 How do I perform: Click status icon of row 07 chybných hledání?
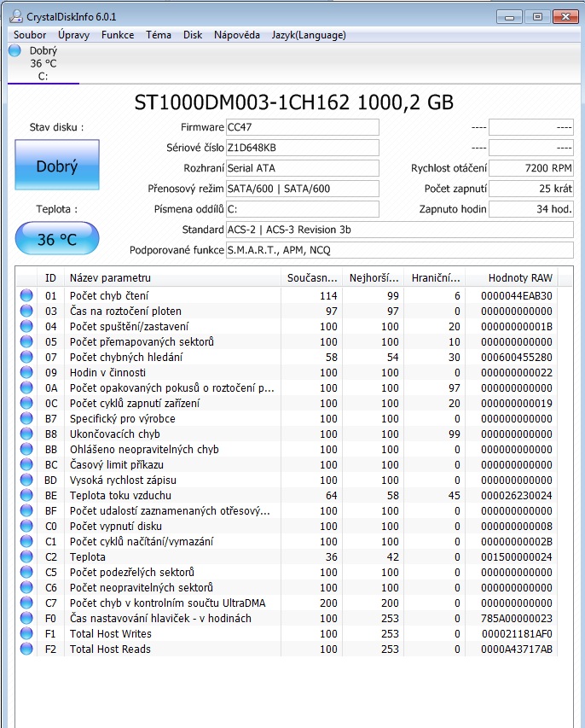click(26, 357)
